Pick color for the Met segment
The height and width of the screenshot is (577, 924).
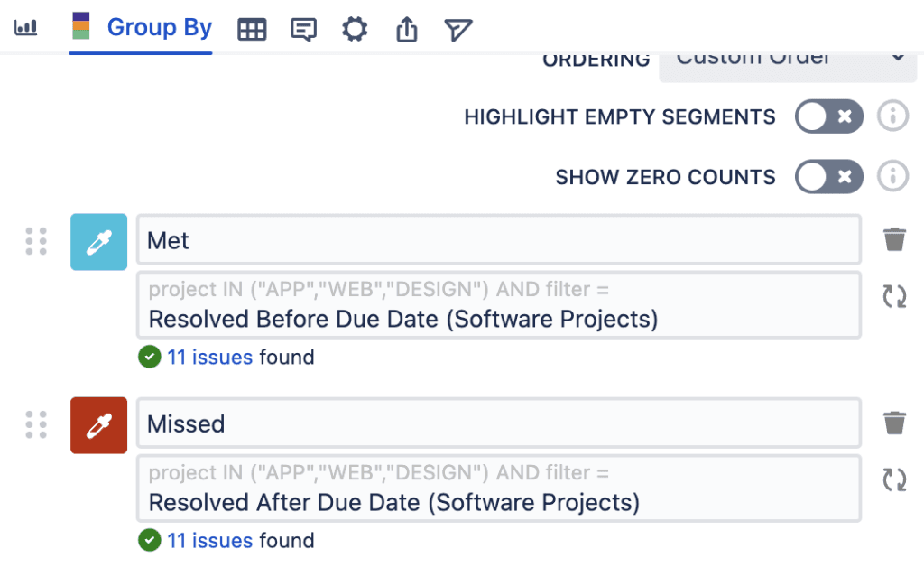(x=99, y=242)
